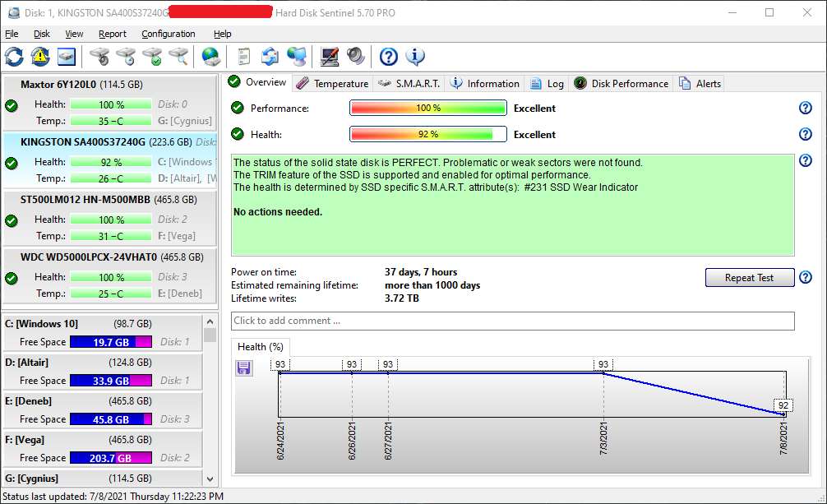The width and height of the screenshot is (827, 504).
Task: Select the Maxtor 6Y120L0 disk entry
Action: (109, 103)
